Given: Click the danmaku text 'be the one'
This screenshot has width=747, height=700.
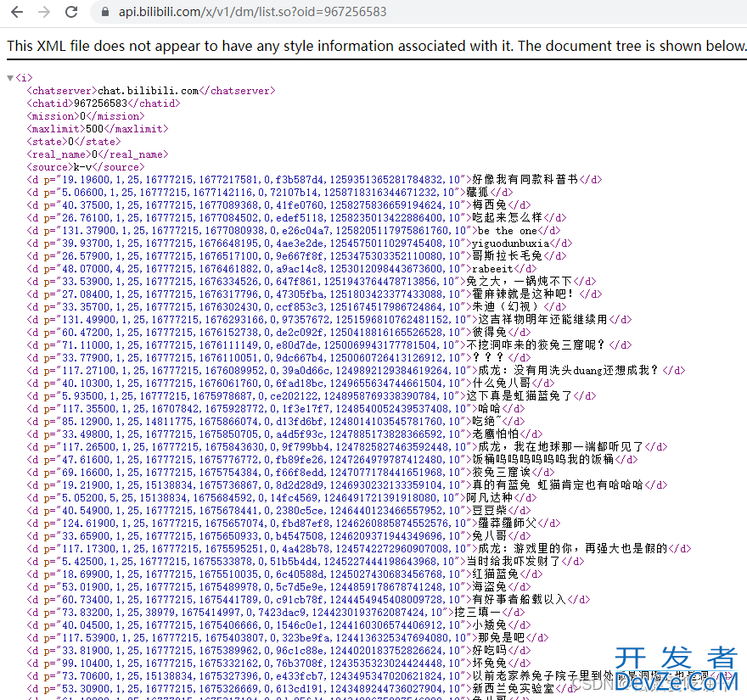Looking at the screenshot, I should 508,231.
